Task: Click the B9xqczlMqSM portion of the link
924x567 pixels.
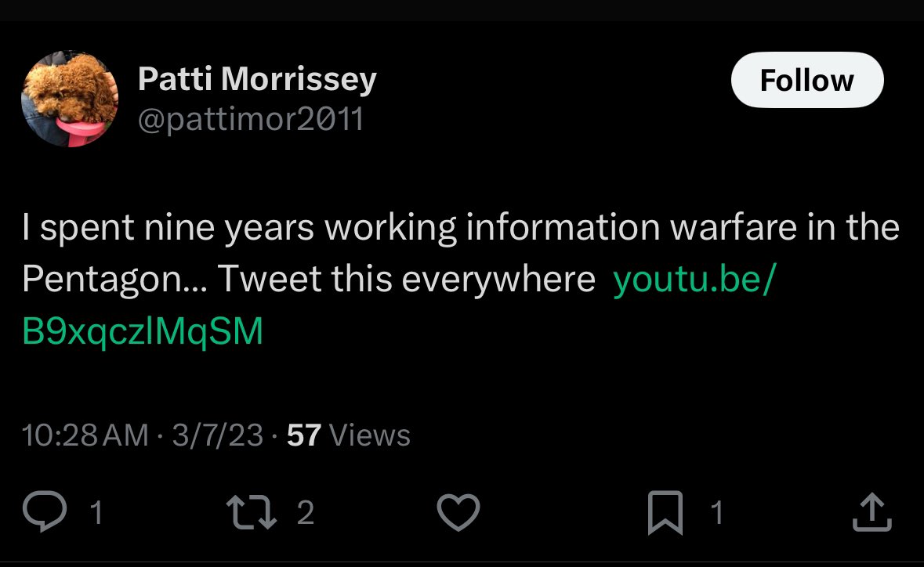Action: (x=143, y=332)
